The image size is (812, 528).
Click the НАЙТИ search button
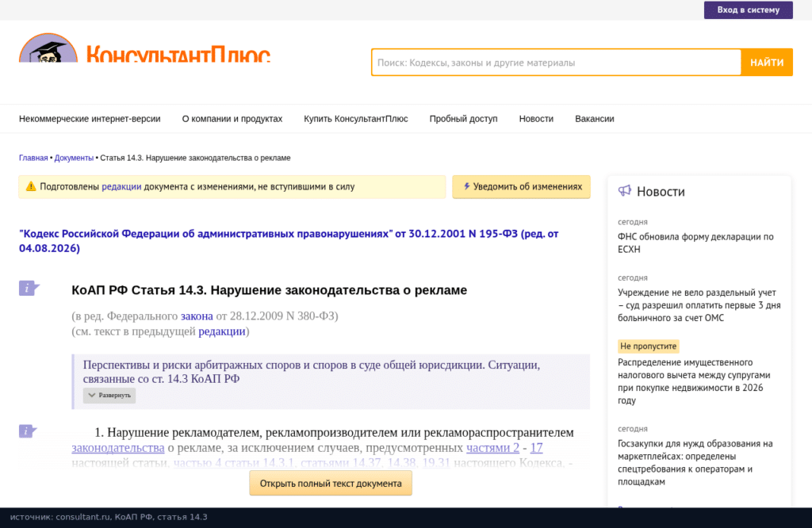pyautogui.click(x=767, y=63)
